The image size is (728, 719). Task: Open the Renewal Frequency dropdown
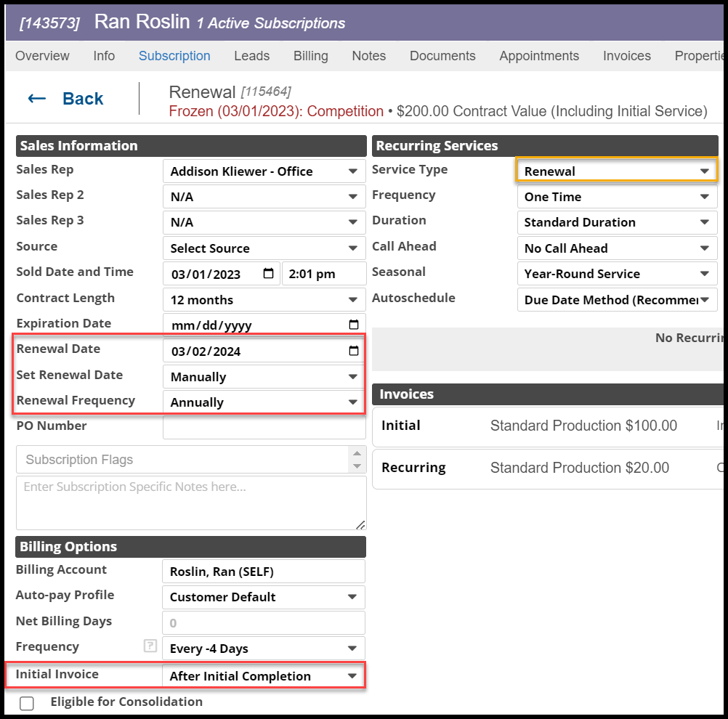[x=264, y=402]
